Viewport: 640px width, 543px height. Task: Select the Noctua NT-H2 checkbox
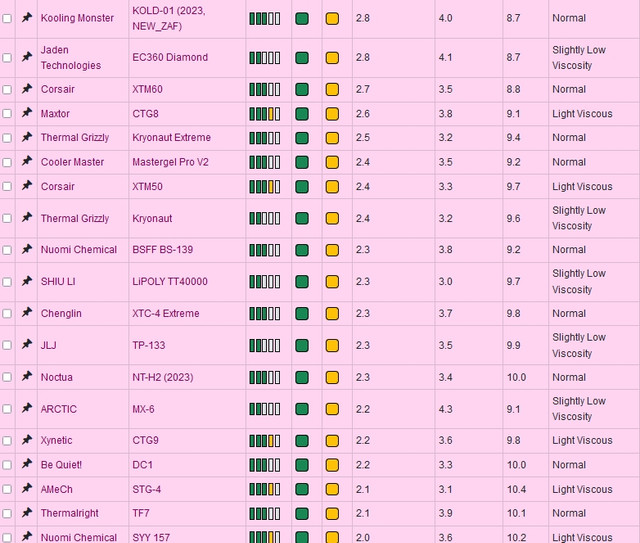coord(7,377)
